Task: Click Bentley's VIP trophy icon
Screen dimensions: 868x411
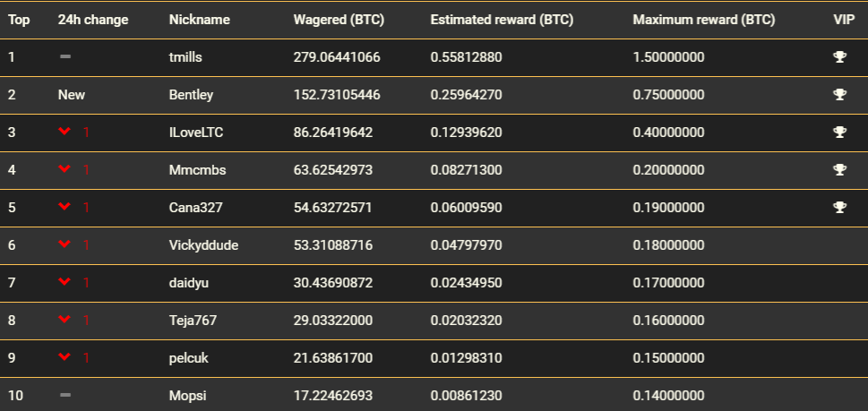Action: click(x=839, y=94)
